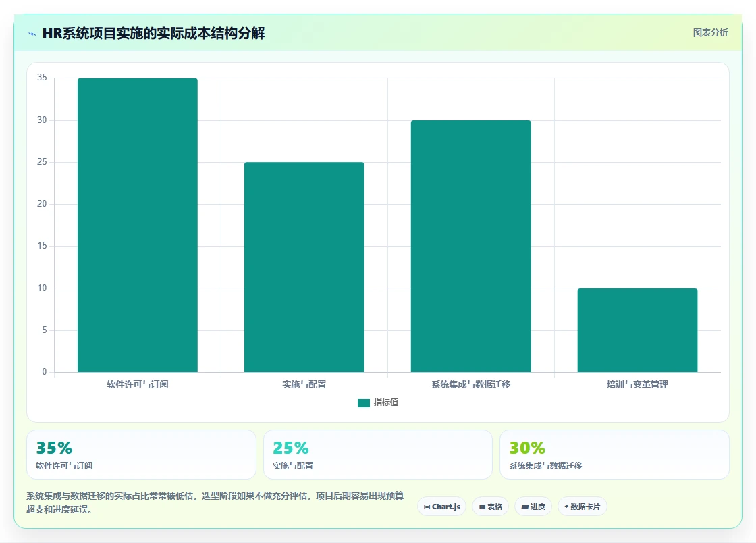756x543 pixels.
Task: Click the 系统集成与数据迁移 card label
Action: tap(546, 466)
